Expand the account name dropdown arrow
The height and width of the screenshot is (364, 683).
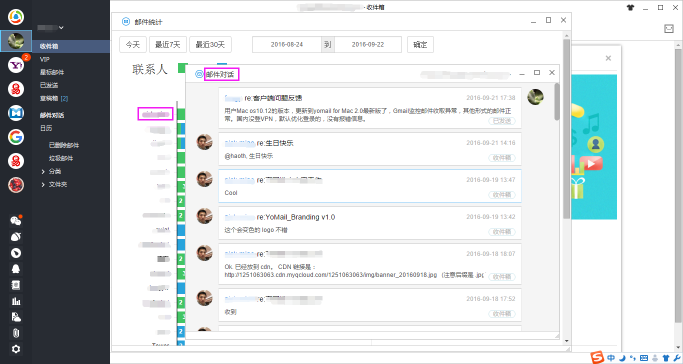pyautogui.click(x=61, y=27)
